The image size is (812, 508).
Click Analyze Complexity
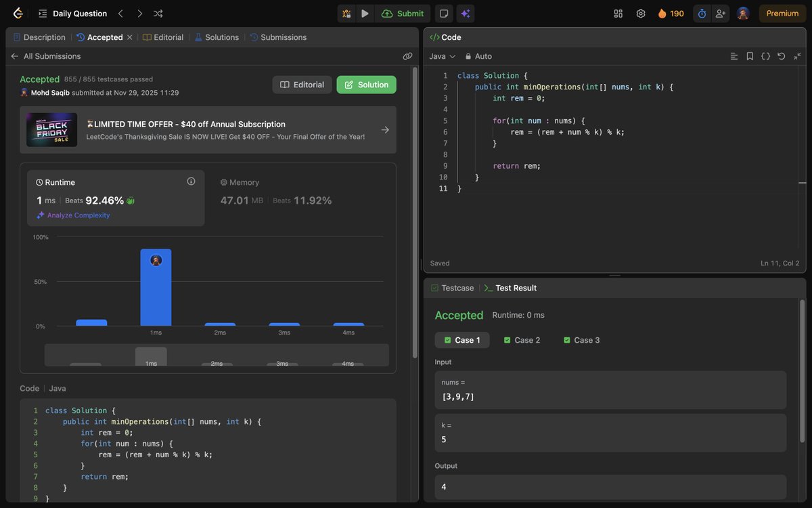pyautogui.click(x=73, y=215)
